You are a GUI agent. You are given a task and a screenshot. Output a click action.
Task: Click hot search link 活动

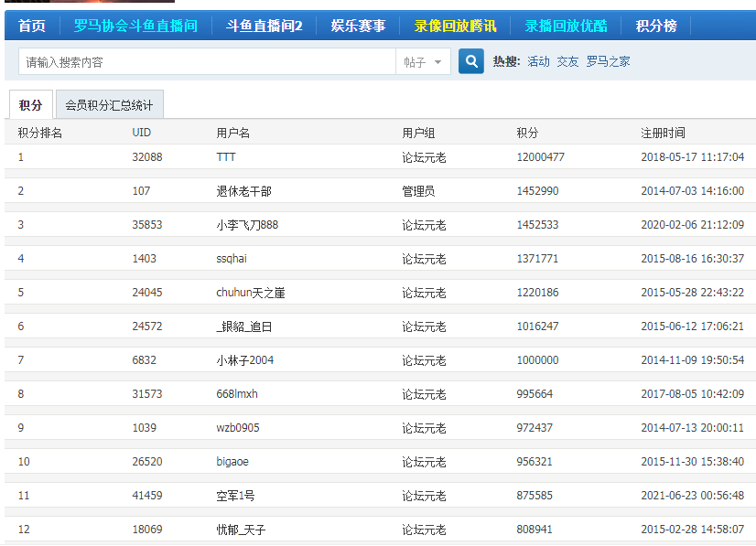(x=538, y=61)
